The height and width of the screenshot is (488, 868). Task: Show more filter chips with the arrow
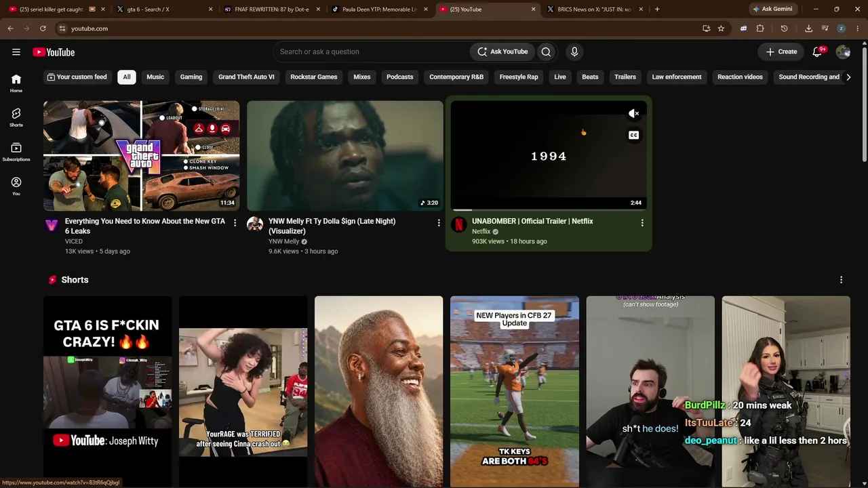click(x=848, y=77)
